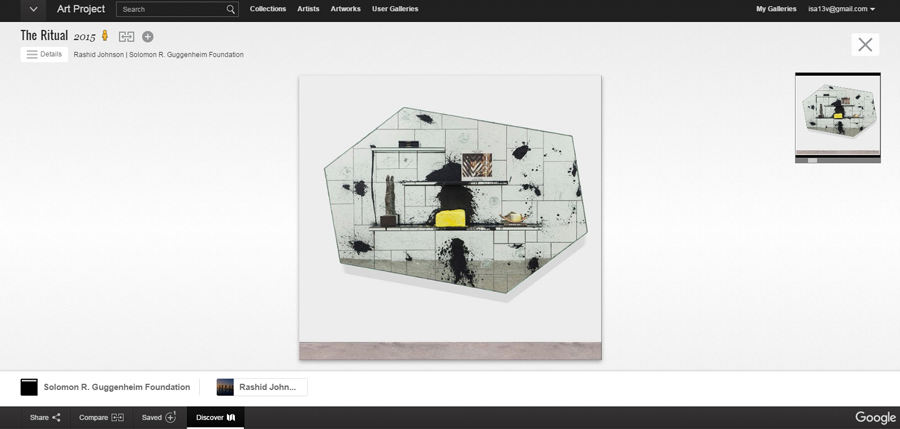
Task: Open the Collections menu
Action: (x=267, y=9)
